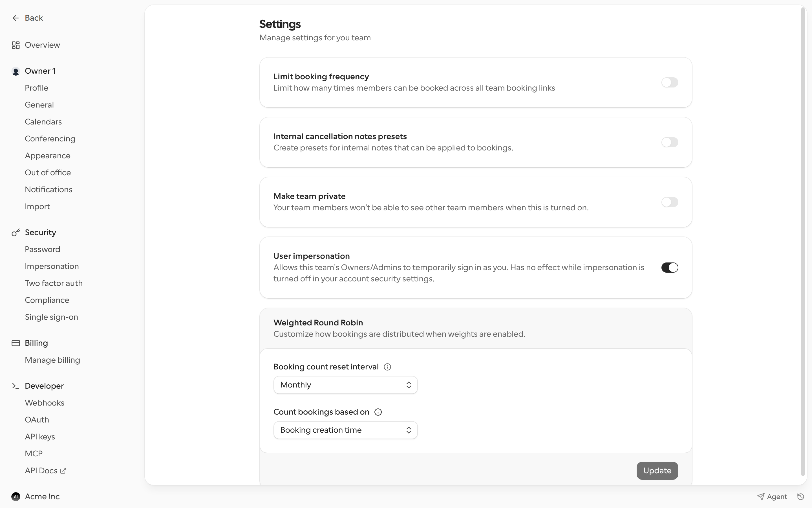Screen dimensions: 812x508
Task: Click the Security key icon
Action: coord(16,233)
